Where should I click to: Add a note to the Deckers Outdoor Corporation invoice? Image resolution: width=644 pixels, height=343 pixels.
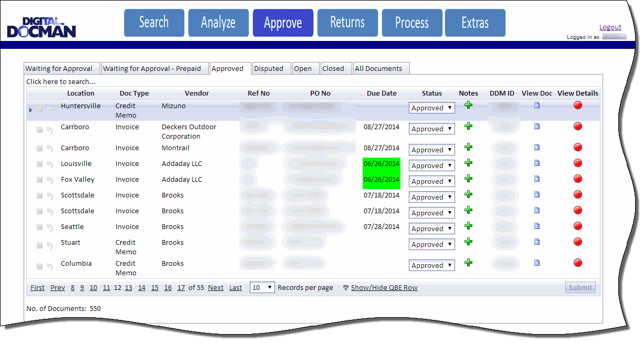468,126
